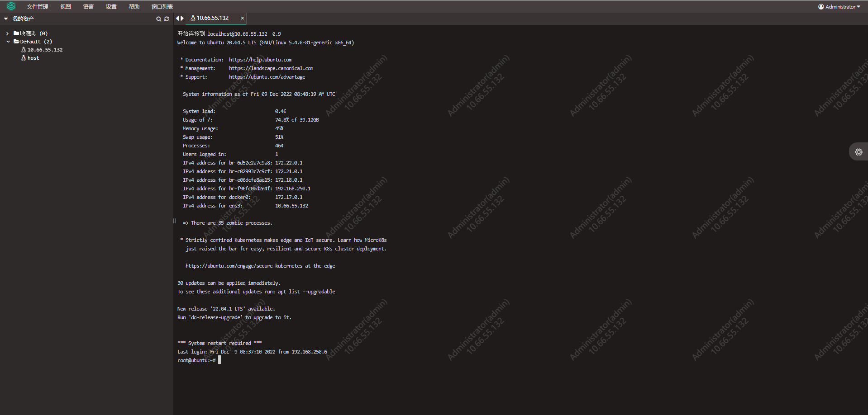This screenshot has width=868, height=415.
Task: Open the 文件管理 menu
Action: pos(38,7)
